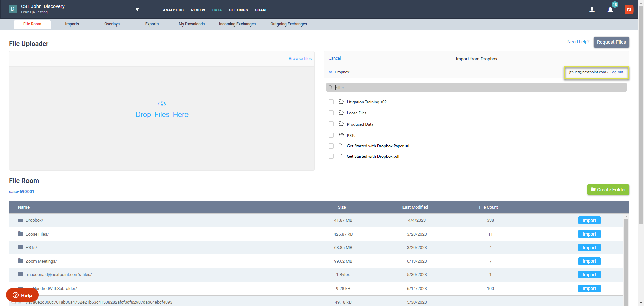644x306 pixels.
Task: Click the Request Files button
Action: (611, 42)
